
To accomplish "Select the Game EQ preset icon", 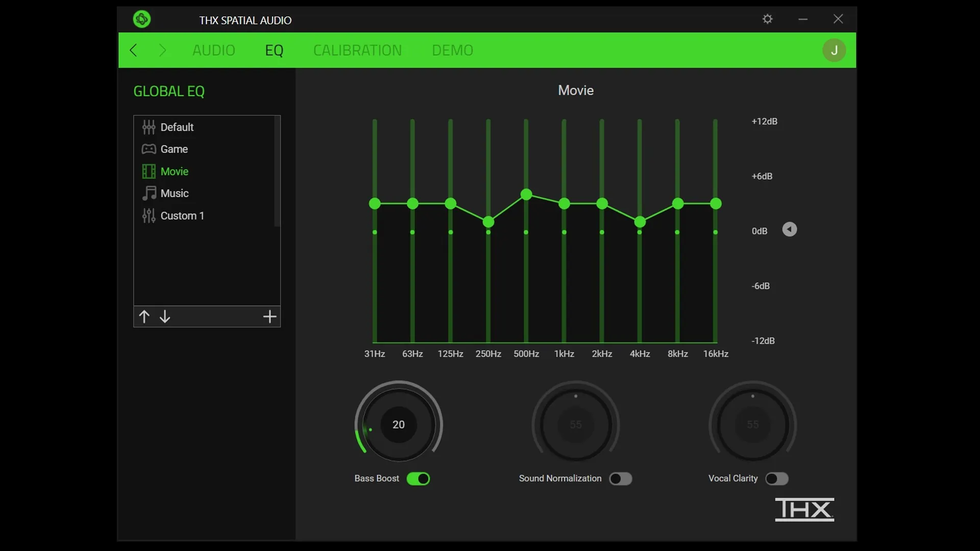I will (x=148, y=149).
